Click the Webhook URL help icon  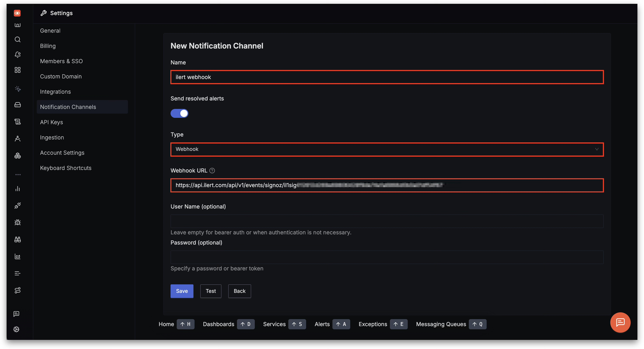coord(212,171)
